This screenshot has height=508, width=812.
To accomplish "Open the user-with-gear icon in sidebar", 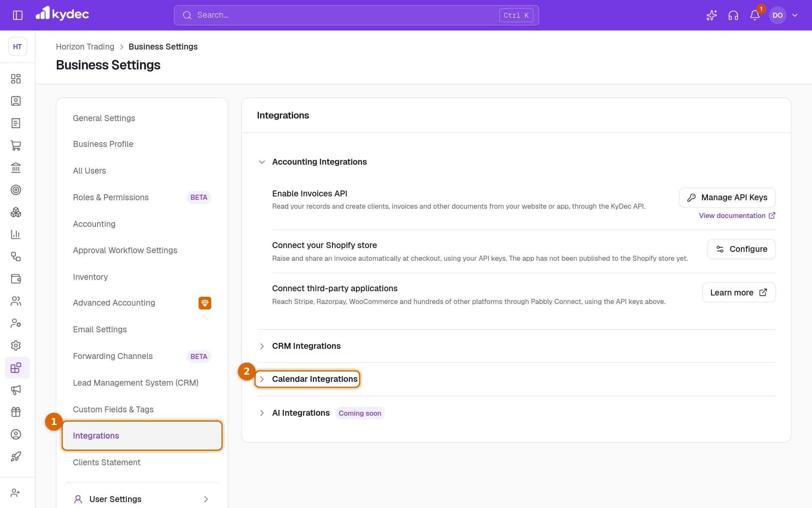I will [16, 323].
